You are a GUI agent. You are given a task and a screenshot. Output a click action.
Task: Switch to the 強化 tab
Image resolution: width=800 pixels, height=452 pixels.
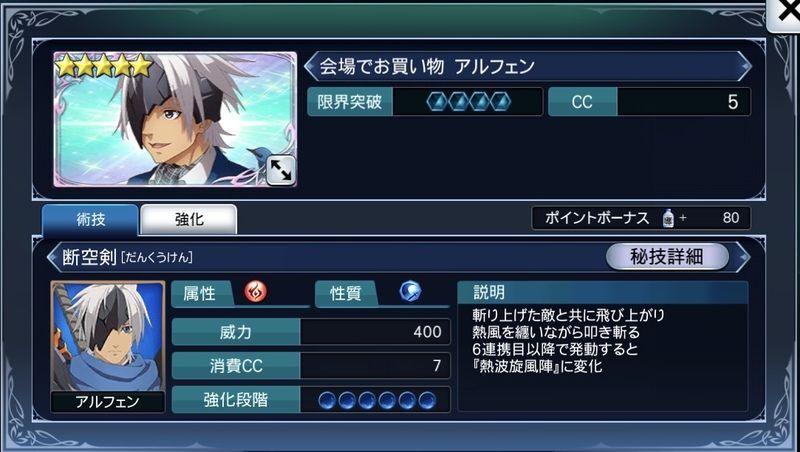tap(189, 220)
